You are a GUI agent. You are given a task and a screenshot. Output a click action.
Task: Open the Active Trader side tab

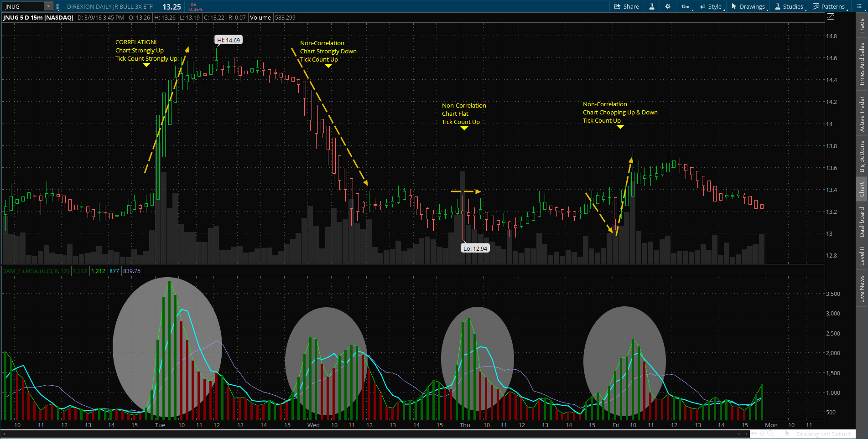[x=862, y=114]
